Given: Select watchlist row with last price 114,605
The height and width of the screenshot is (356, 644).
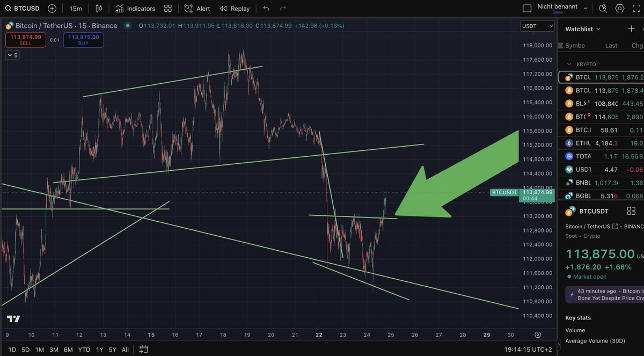Looking at the screenshot, I should tap(601, 117).
